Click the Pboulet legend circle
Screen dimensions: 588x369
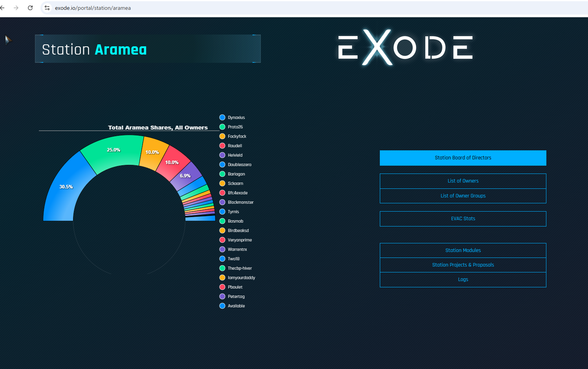(222, 287)
